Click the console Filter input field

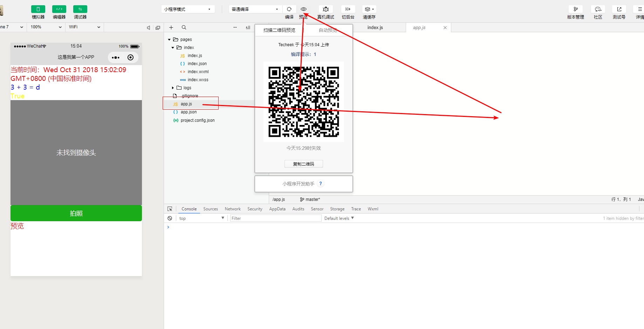pyautogui.click(x=275, y=218)
